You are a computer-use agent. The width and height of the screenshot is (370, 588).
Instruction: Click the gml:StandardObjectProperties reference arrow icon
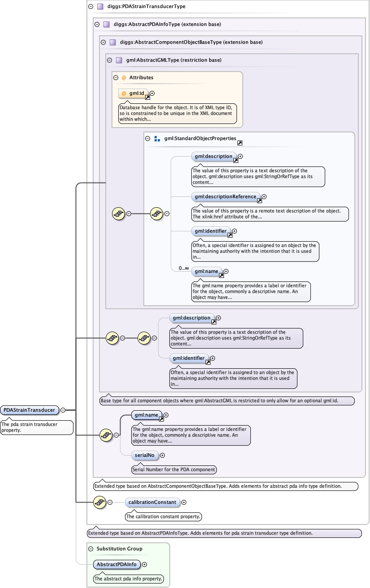(240, 143)
